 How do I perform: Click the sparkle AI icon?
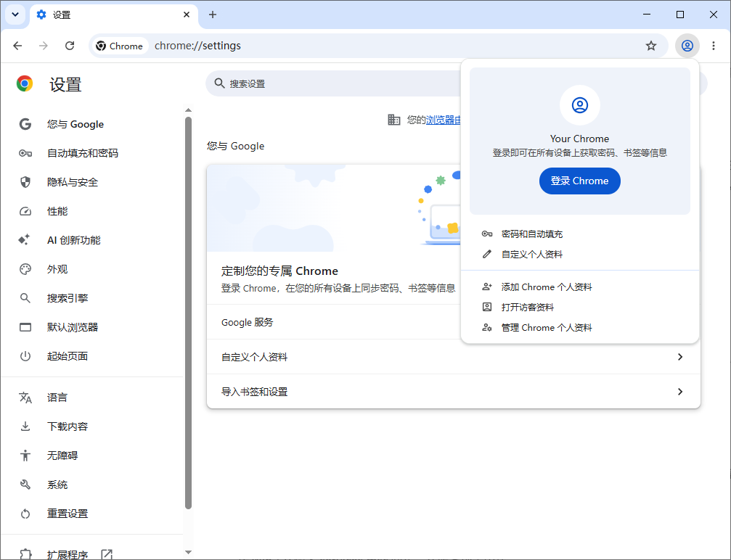pyautogui.click(x=24, y=240)
